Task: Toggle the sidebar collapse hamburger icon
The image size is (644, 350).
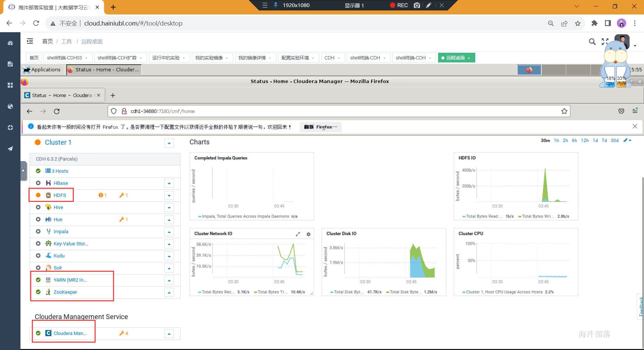Action: (30, 41)
